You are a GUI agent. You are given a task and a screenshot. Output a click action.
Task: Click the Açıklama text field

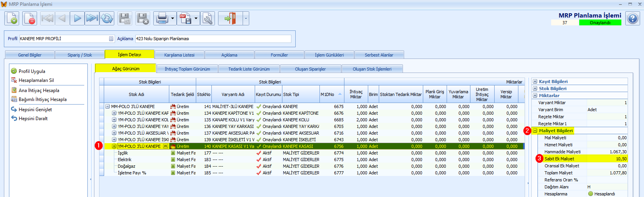[213, 39]
